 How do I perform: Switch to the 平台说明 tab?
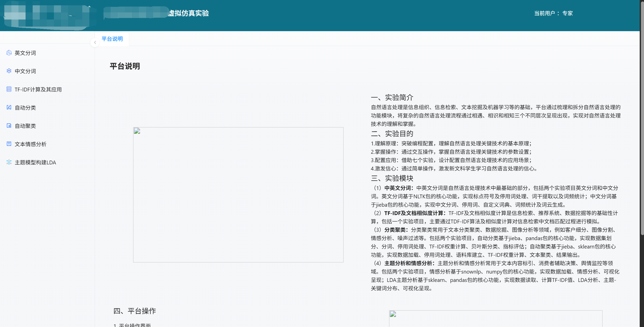coord(112,39)
